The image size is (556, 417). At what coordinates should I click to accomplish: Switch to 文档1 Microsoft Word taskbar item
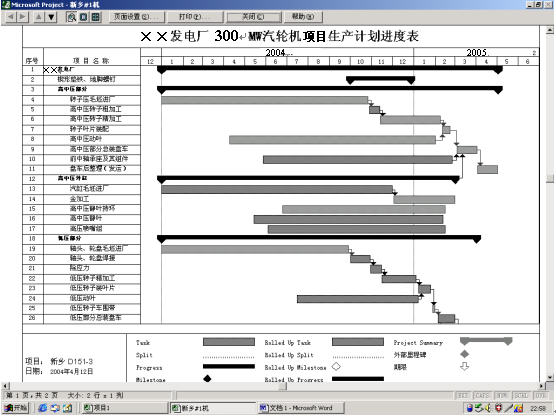click(301, 408)
